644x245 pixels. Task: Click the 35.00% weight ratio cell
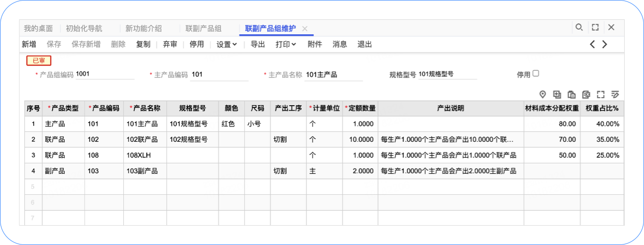click(x=602, y=140)
